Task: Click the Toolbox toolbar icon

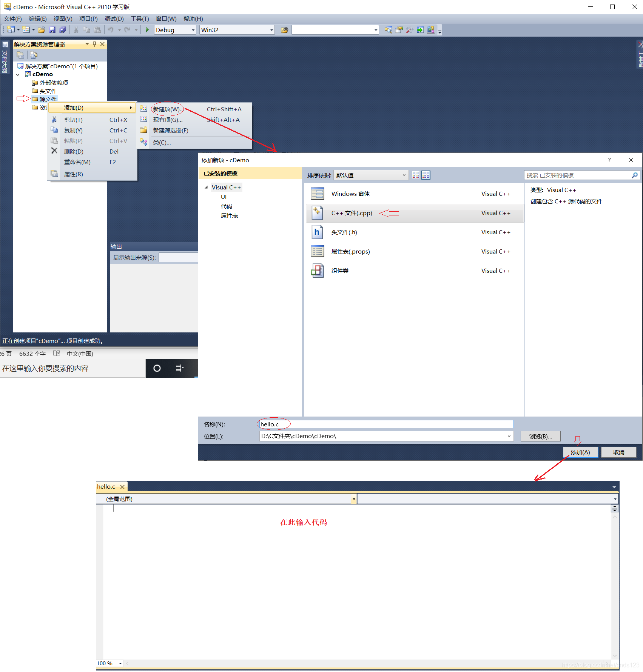Action: 409,30
